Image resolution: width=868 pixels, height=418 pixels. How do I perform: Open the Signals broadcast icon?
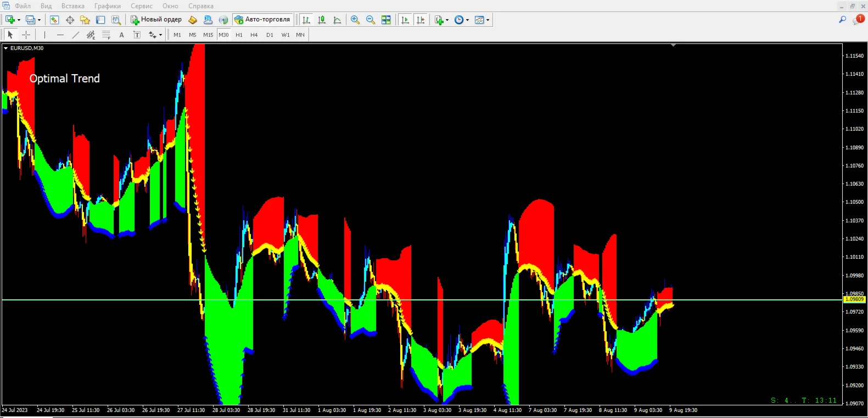[x=223, y=20]
